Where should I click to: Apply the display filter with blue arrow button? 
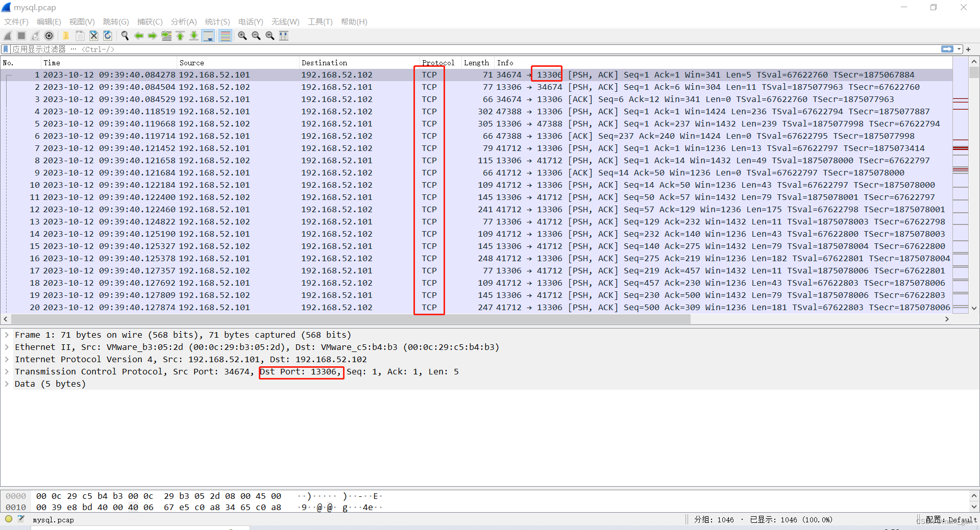pos(947,49)
